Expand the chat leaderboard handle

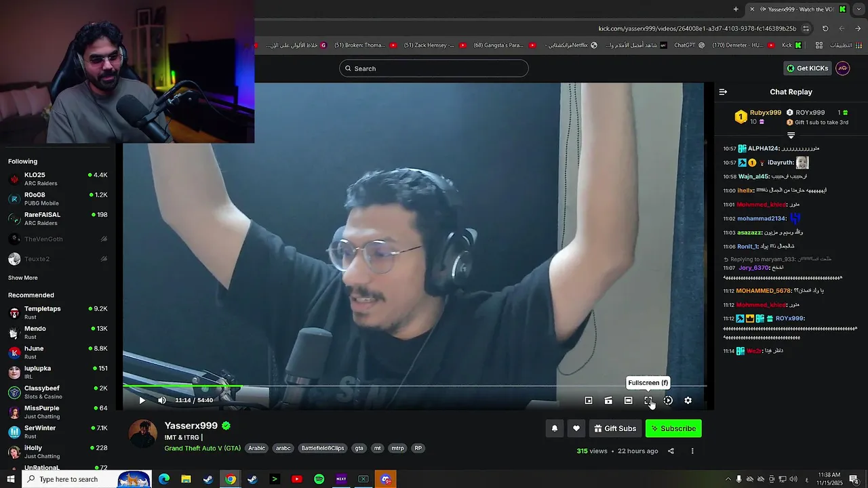[x=791, y=136]
